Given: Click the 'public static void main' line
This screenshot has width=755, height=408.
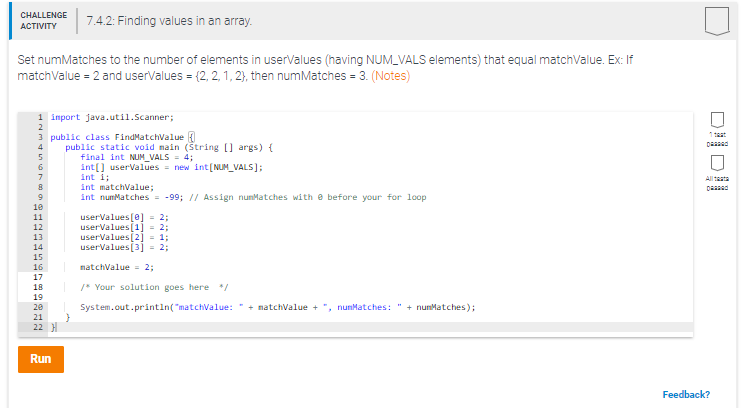Looking at the screenshot, I should click(x=169, y=147).
